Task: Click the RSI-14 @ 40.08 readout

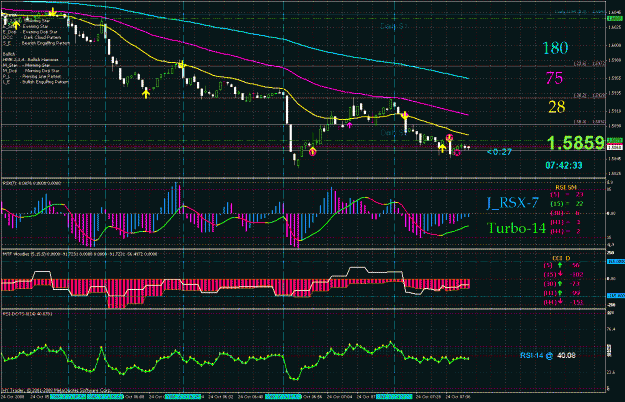Action: point(548,355)
